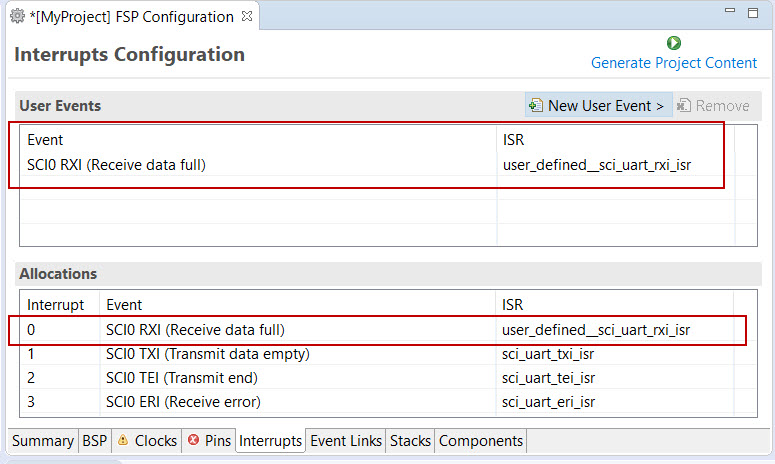
Task: Click the User Events section header
Action: click(x=60, y=106)
